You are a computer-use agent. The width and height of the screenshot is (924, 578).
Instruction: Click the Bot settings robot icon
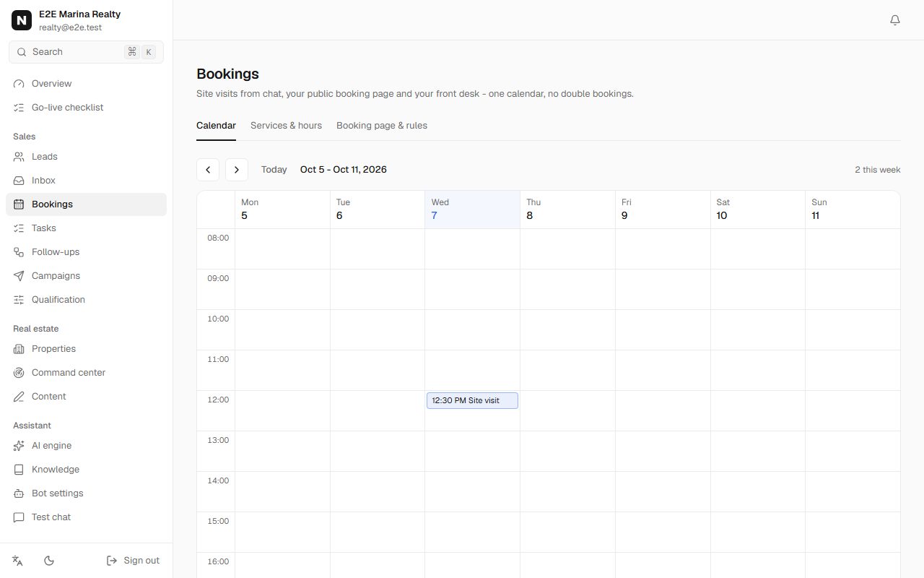coord(19,493)
